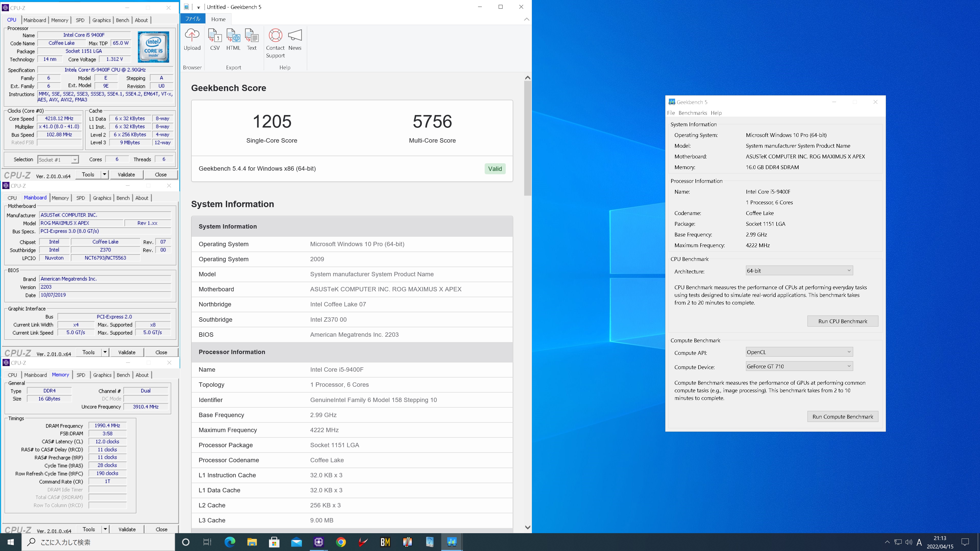Open the Tools dropdown arrow in the Memory window

(105, 529)
